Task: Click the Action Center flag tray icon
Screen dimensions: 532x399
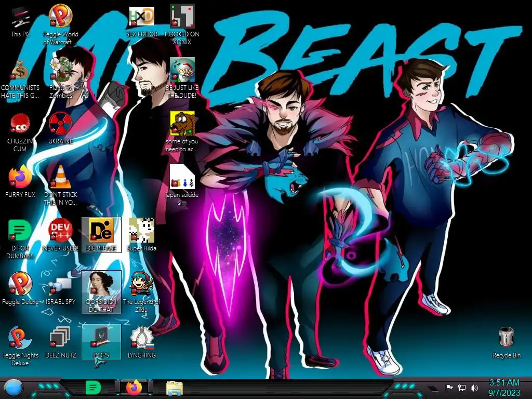Action: pos(449,388)
